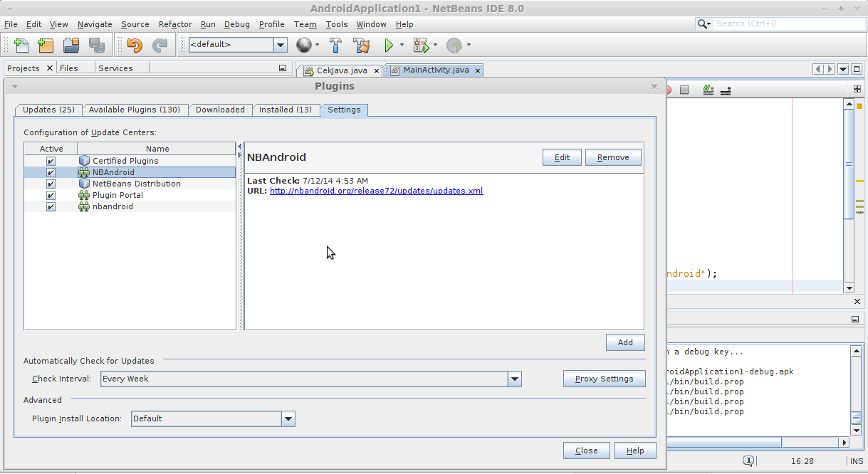The height and width of the screenshot is (474, 868).
Task: Click the notifications bubble in status bar
Action: tap(749, 461)
